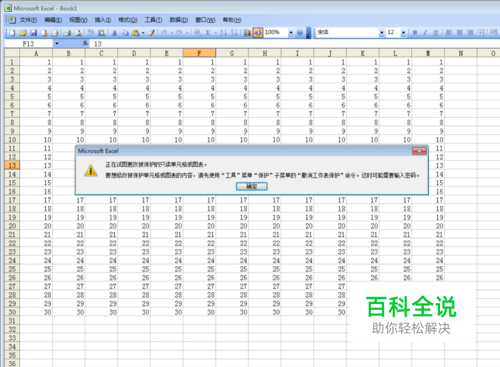The height and width of the screenshot is (367, 500).
Task: Click the Cut scissors icon
Action: click(114, 33)
